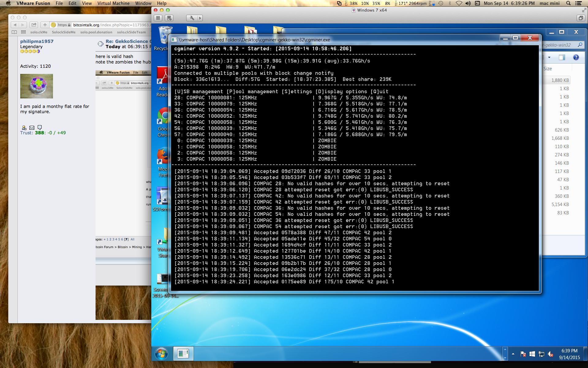Viewport: 588px width, 368px height.
Task: Open the View menu
Action: (x=87, y=3)
